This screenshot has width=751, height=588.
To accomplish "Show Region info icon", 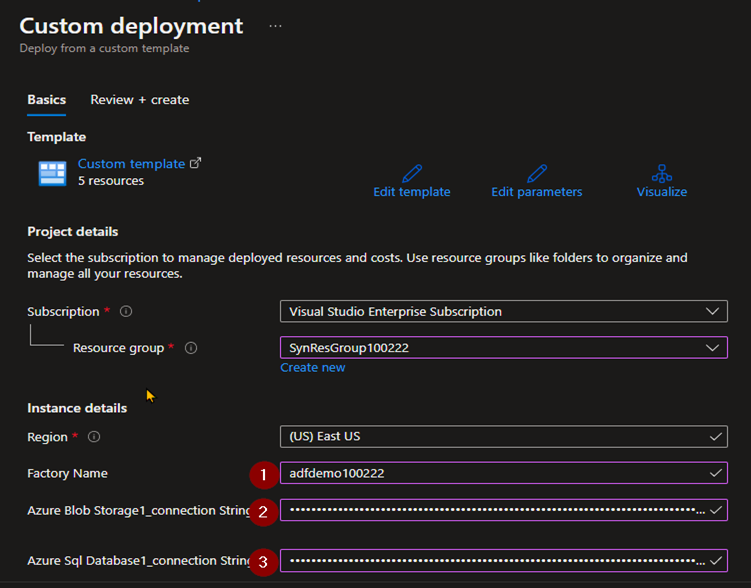I will coord(94,437).
